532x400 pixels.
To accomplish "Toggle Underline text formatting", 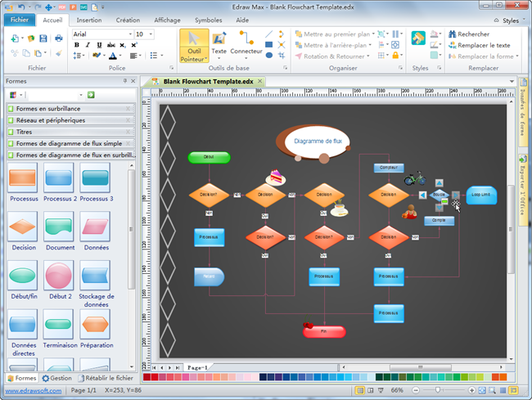I will click(x=98, y=45).
